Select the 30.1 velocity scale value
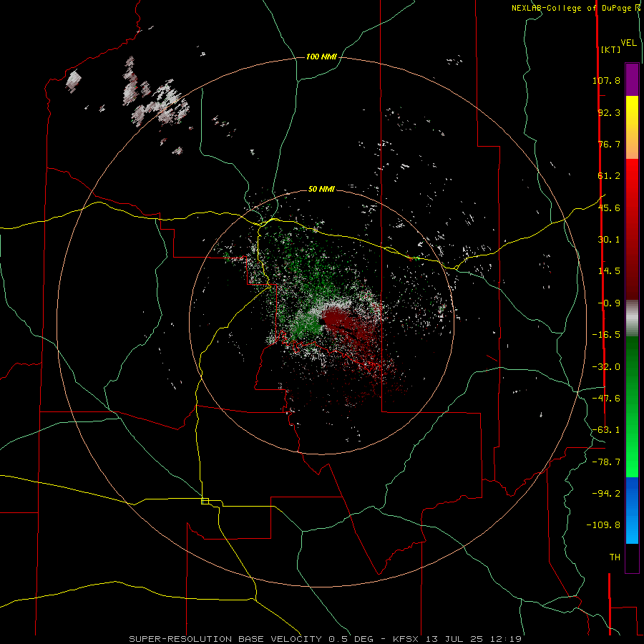The image size is (644, 644). coord(609,240)
